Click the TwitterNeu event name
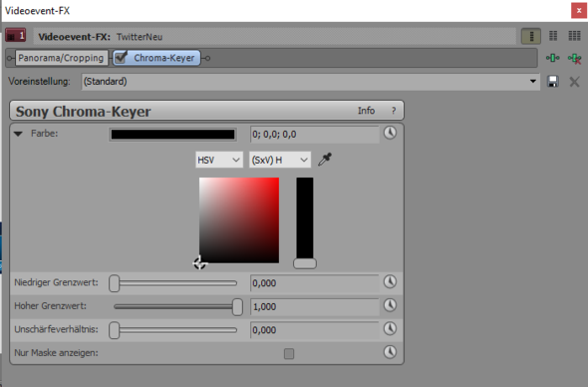Viewport: 588px width, 387px height. click(x=140, y=37)
